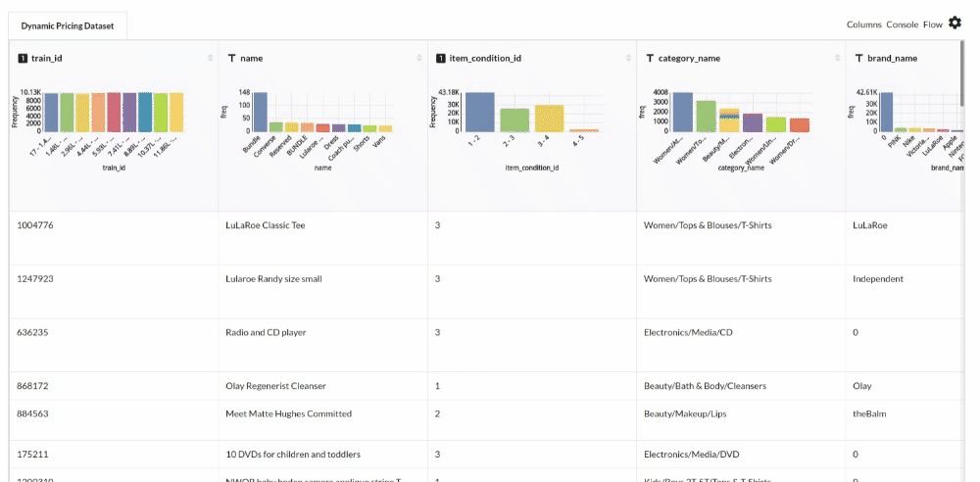Select cell with train_id 1004776
This screenshot has height=482, width=980.
point(114,238)
